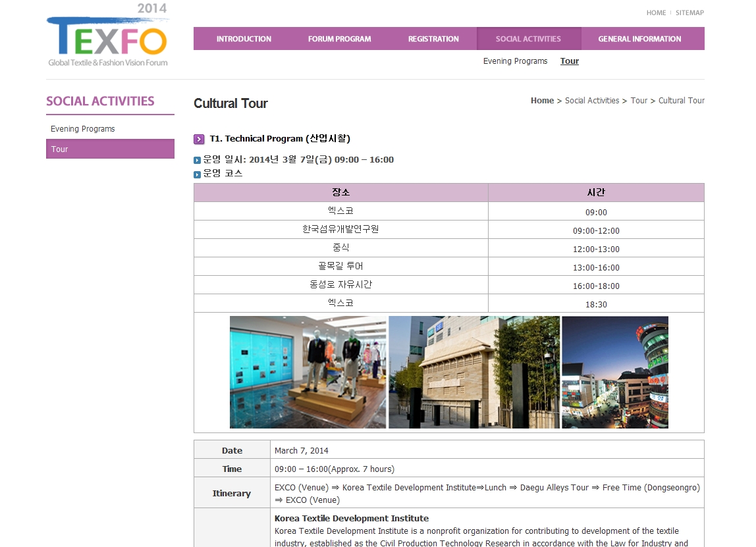
Task: Open the REGISTRATION menu
Action: click(433, 39)
